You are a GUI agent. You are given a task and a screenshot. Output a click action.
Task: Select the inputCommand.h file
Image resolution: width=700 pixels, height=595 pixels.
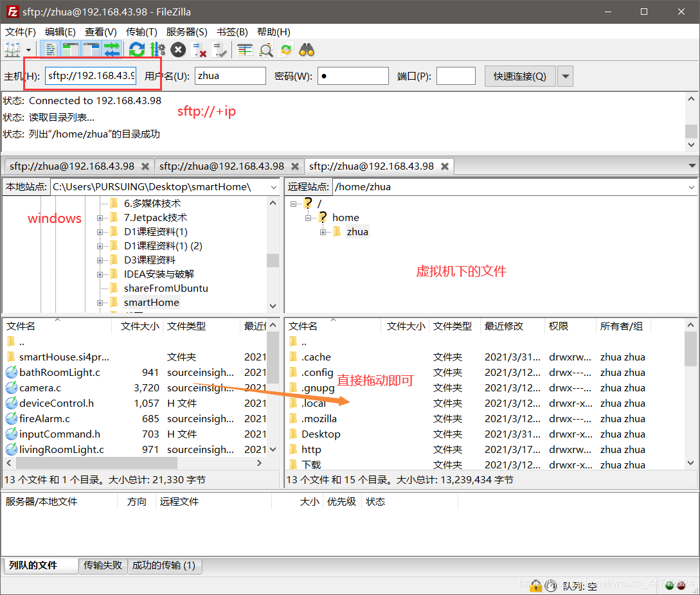(59, 434)
